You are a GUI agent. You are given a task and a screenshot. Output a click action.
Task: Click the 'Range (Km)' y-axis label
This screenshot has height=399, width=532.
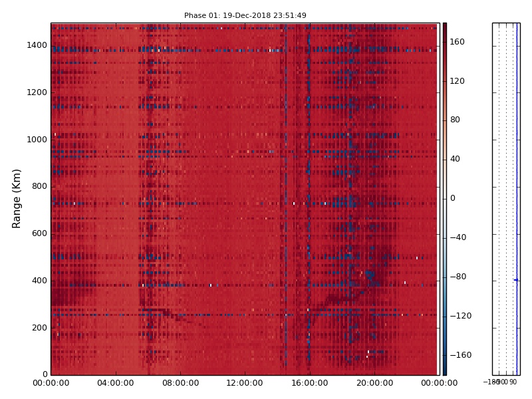(16, 199)
